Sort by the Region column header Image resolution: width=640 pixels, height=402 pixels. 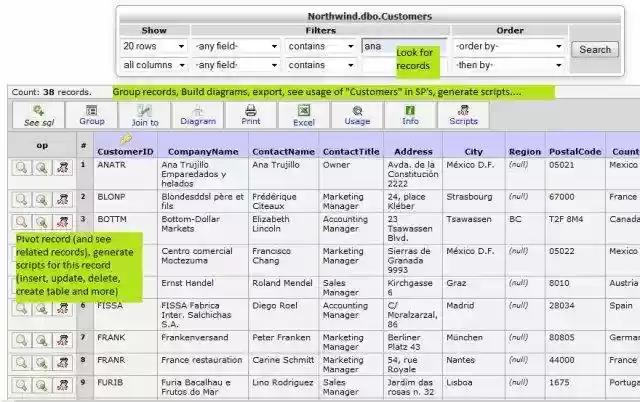coord(524,152)
